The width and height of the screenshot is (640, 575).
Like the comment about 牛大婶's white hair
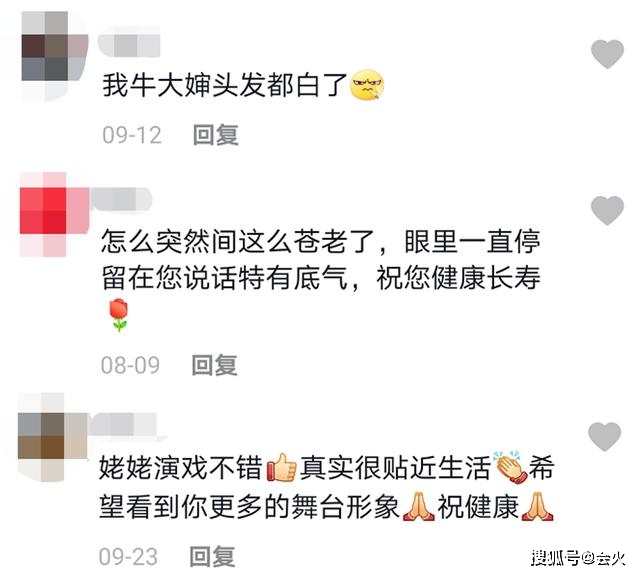(x=607, y=54)
